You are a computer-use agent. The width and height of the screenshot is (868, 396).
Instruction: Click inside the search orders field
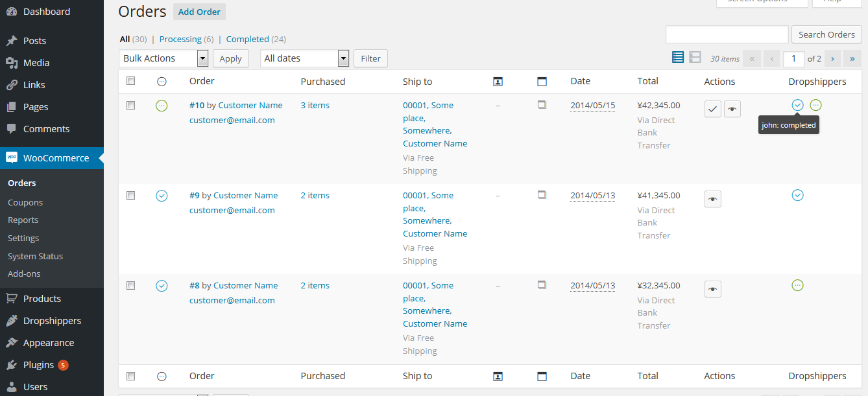point(727,34)
